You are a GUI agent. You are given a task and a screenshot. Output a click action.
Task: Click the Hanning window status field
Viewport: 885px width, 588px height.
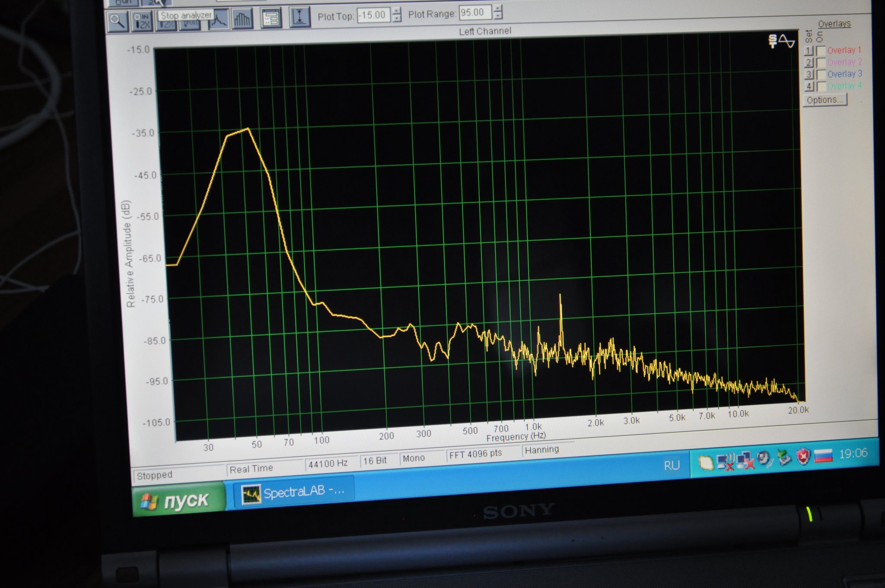coord(548,449)
